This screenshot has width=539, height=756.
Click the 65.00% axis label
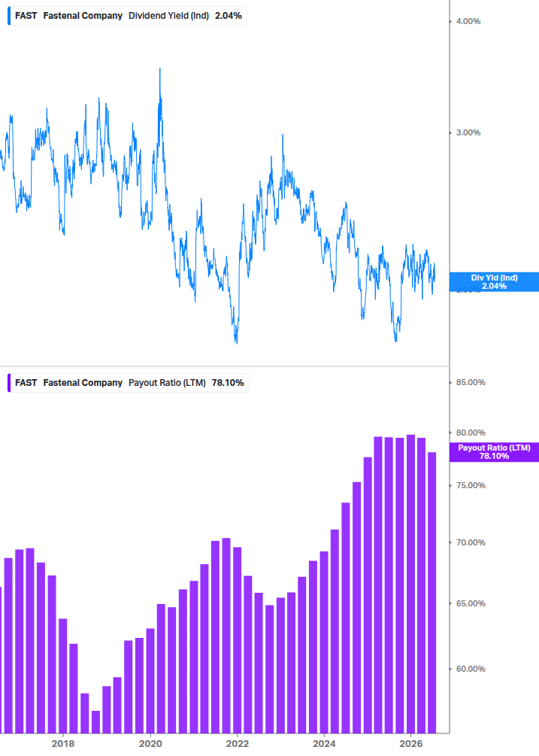point(471,603)
